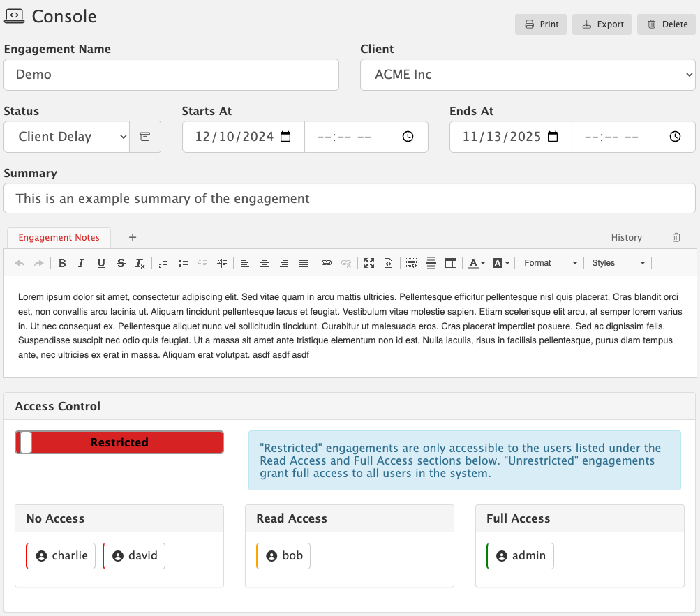The width and height of the screenshot is (700, 616).
Task: Click the Engagement Name input field
Action: click(171, 75)
